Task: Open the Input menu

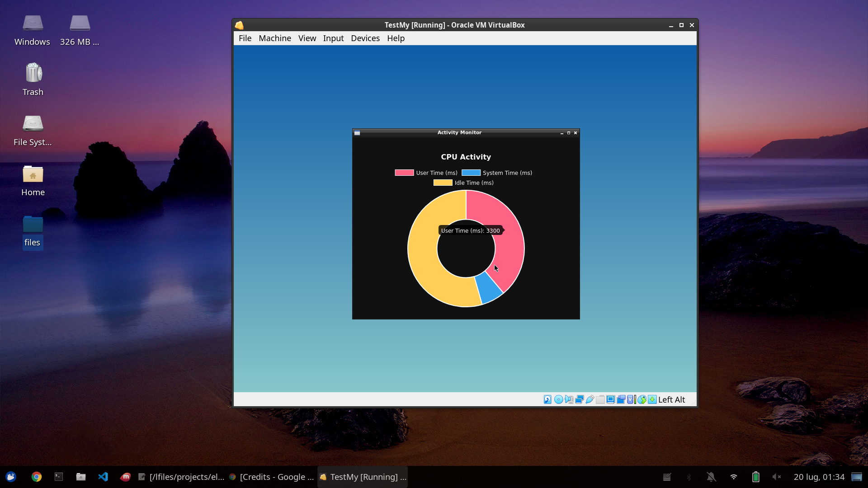Action: coord(333,38)
